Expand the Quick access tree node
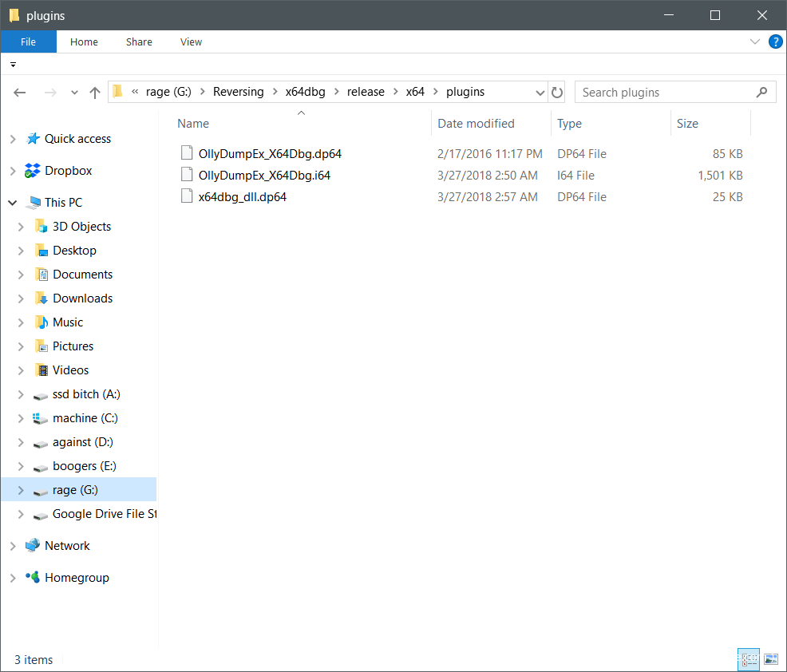Viewport: 787px width, 672px height. click(13, 139)
